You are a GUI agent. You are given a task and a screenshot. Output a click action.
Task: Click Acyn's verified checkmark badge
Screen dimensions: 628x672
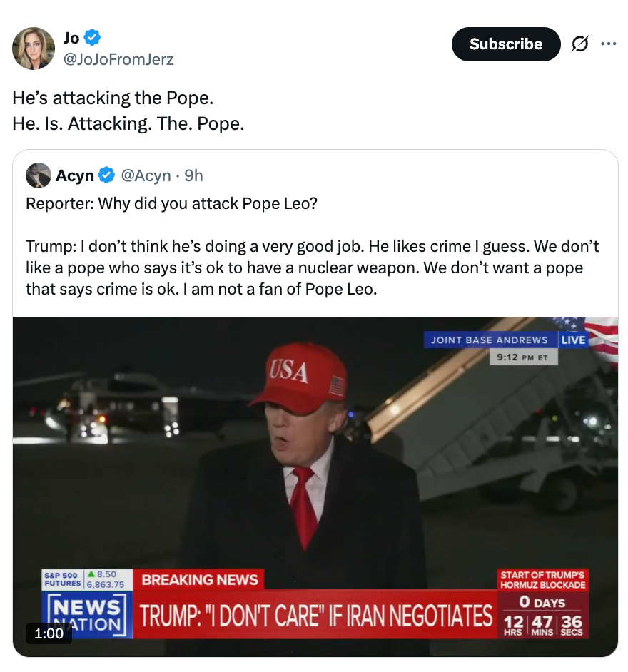point(106,175)
